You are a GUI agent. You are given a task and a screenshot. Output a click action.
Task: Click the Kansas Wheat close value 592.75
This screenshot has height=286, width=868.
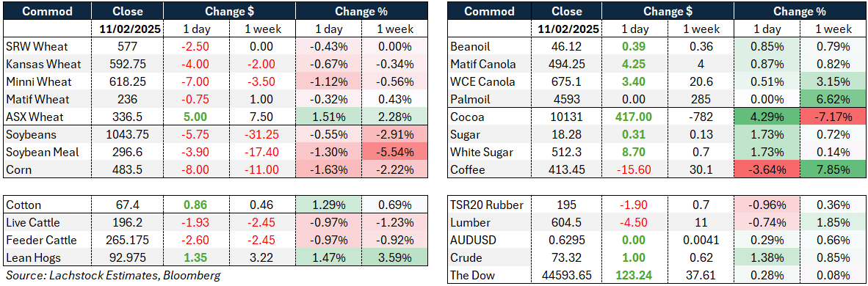click(127, 65)
